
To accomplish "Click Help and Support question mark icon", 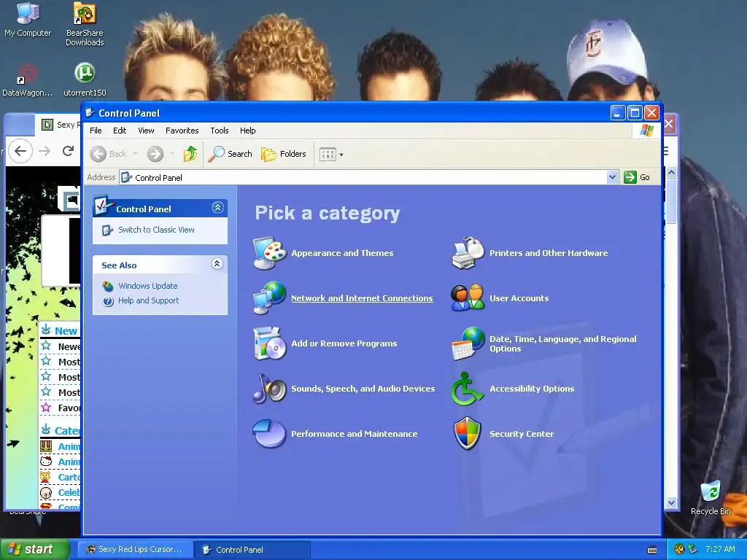I will (x=108, y=301).
